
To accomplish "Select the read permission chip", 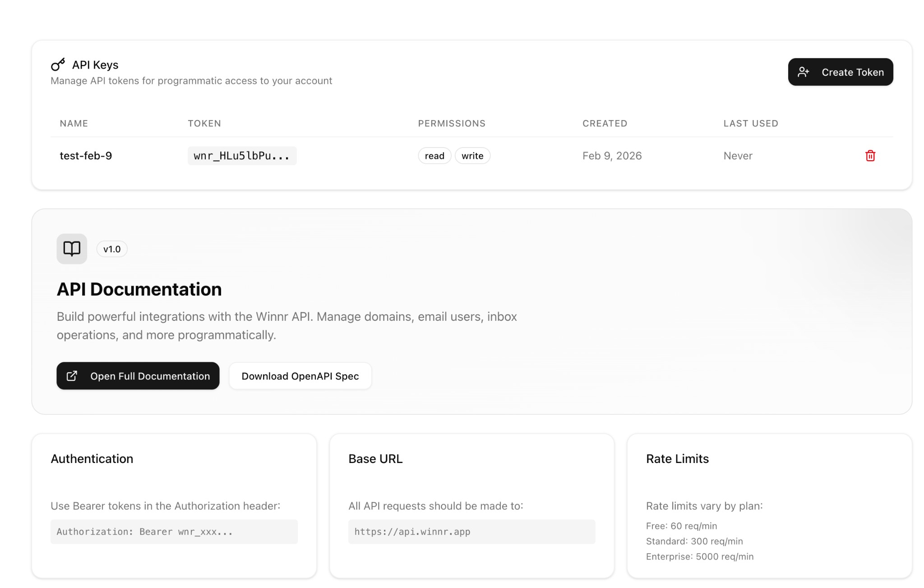I will (x=434, y=155).
